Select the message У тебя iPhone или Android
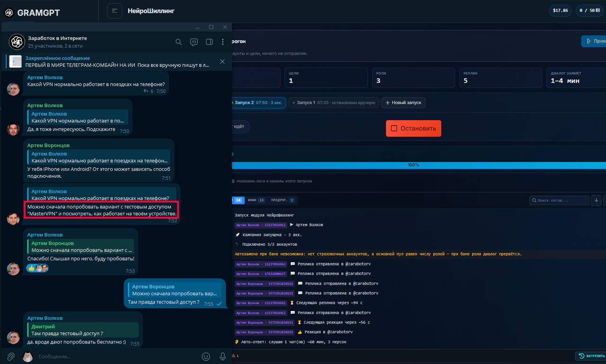This screenshot has width=606, height=364. coord(98,172)
